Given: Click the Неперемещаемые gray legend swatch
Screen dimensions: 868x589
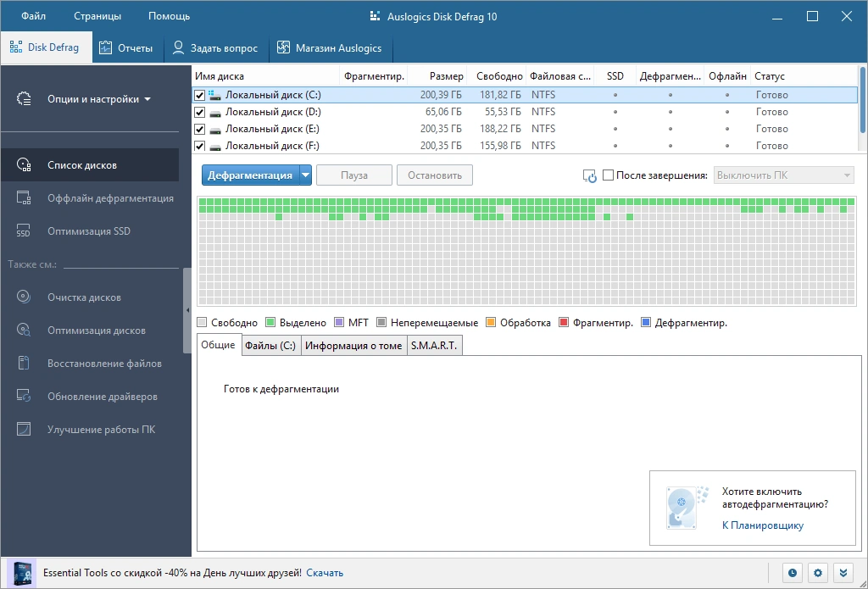Looking at the screenshot, I should point(381,323).
